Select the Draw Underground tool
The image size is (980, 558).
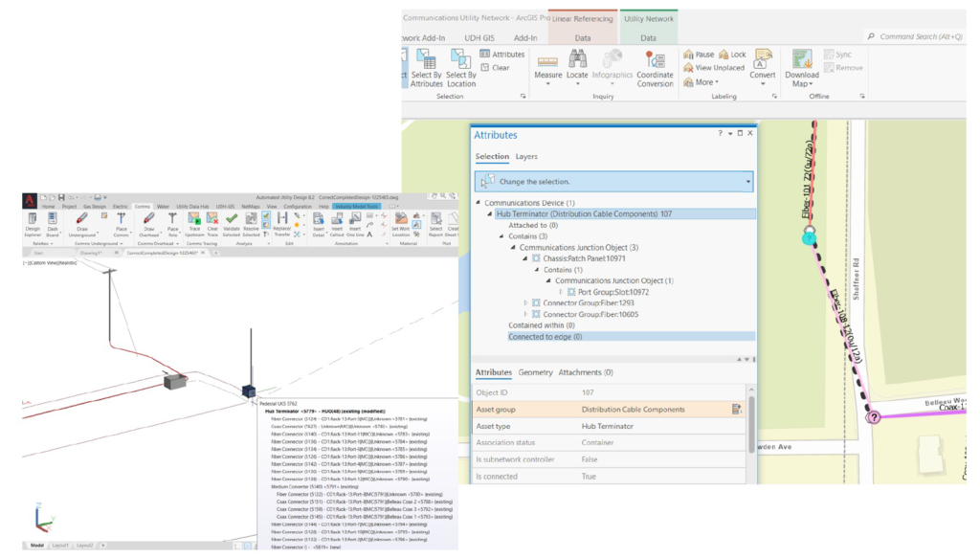tap(82, 224)
